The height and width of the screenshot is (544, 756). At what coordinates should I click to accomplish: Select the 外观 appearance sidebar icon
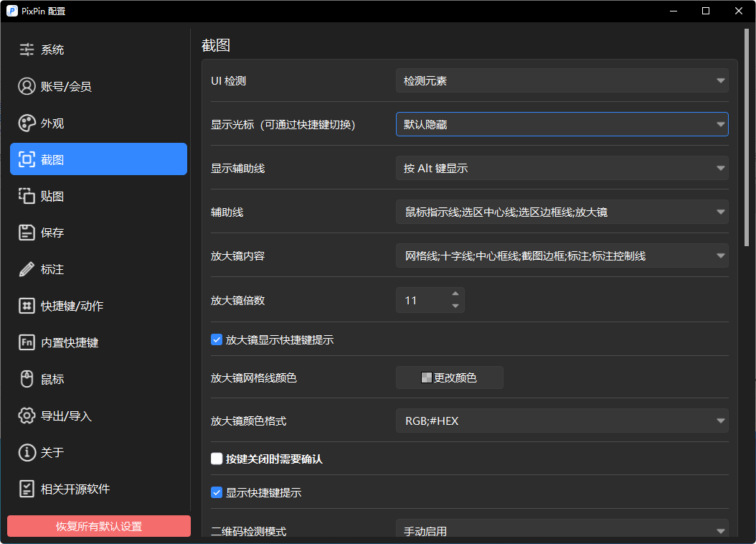coord(26,123)
